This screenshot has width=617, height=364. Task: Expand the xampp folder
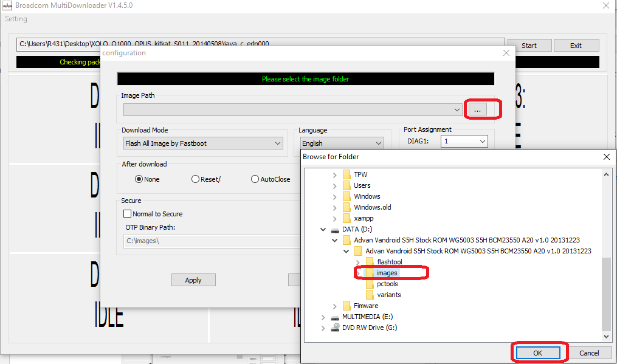[x=334, y=218]
